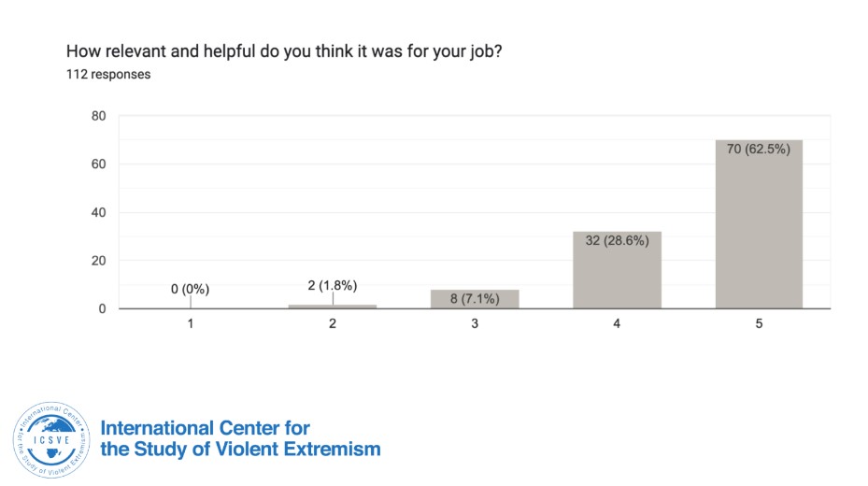
Task: Select the bar for rating 4
Action: (618, 269)
